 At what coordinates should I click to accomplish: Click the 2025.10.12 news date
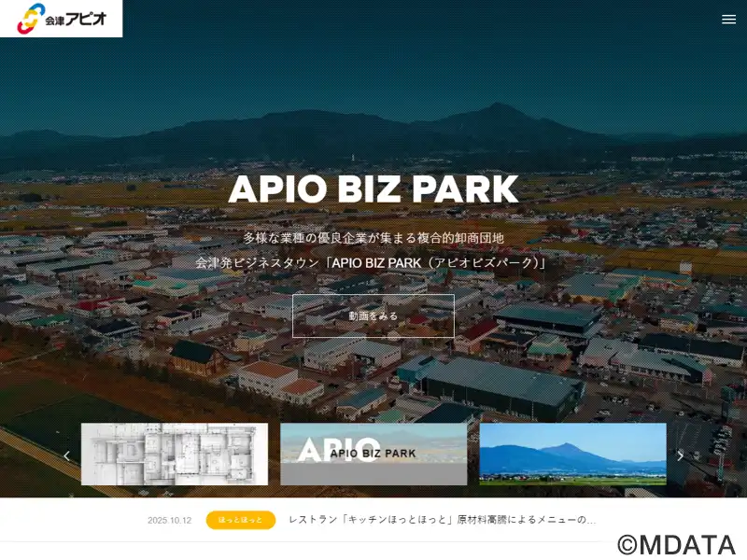[169, 520]
